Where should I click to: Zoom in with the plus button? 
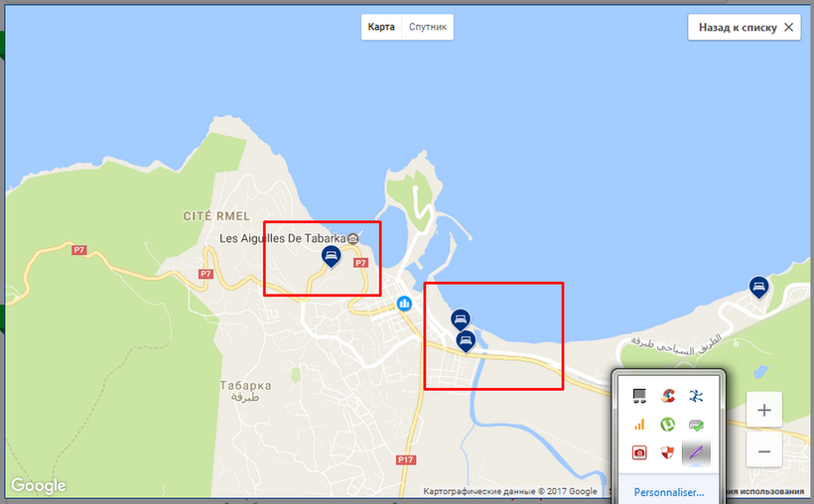click(764, 410)
